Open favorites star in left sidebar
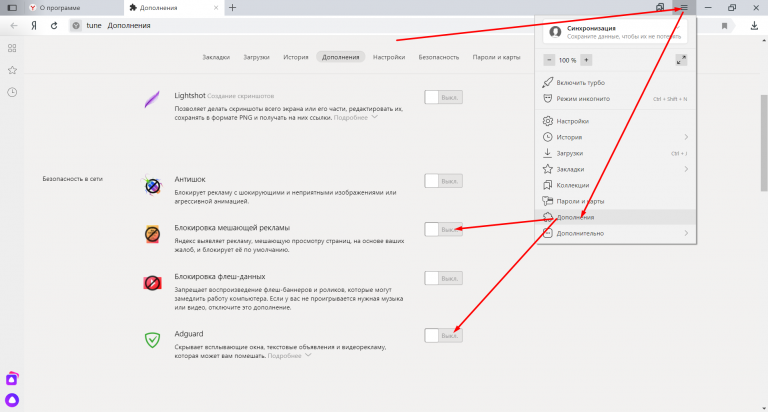This screenshot has width=768, height=412. pyautogui.click(x=12, y=70)
